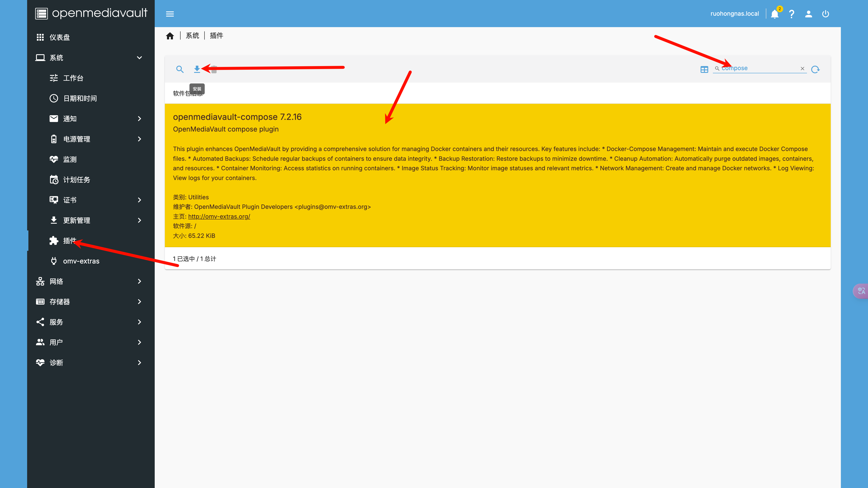Click the power button icon

pyautogui.click(x=825, y=14)
